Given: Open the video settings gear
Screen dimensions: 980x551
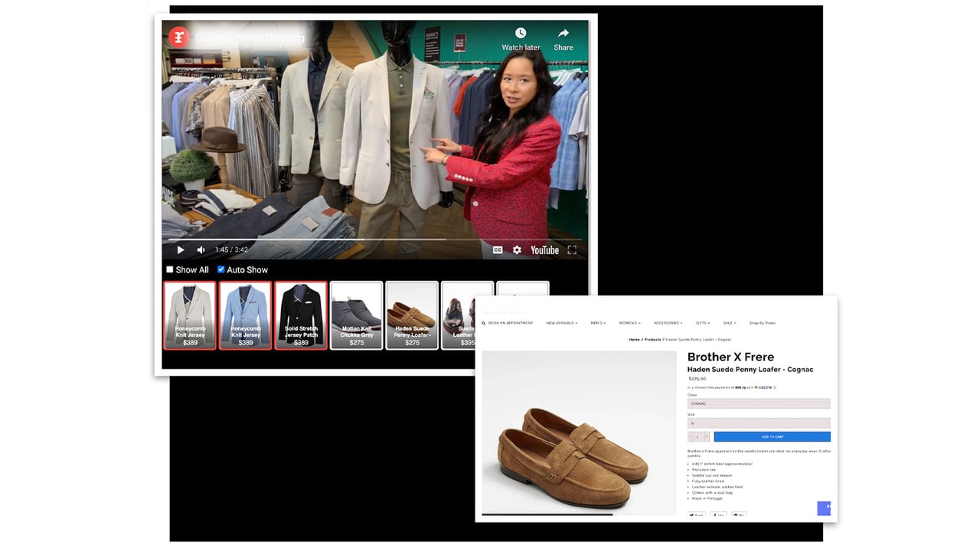Looking at the screenshot, I should pos(517,249).
